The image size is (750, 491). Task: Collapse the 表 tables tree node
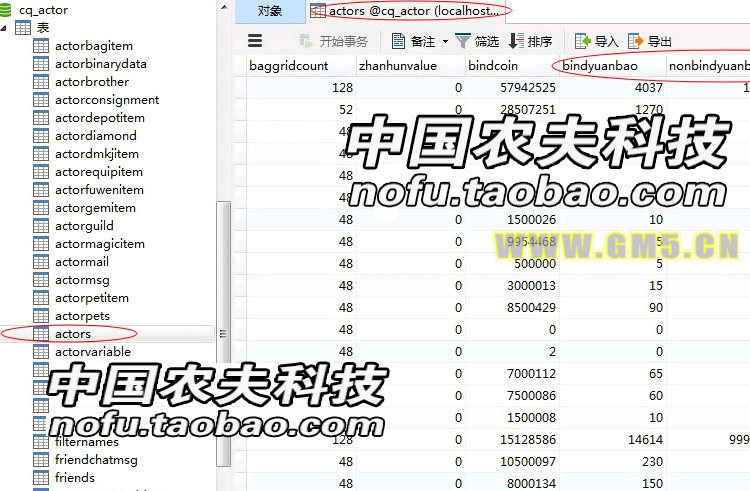click(x=6, y=28)
